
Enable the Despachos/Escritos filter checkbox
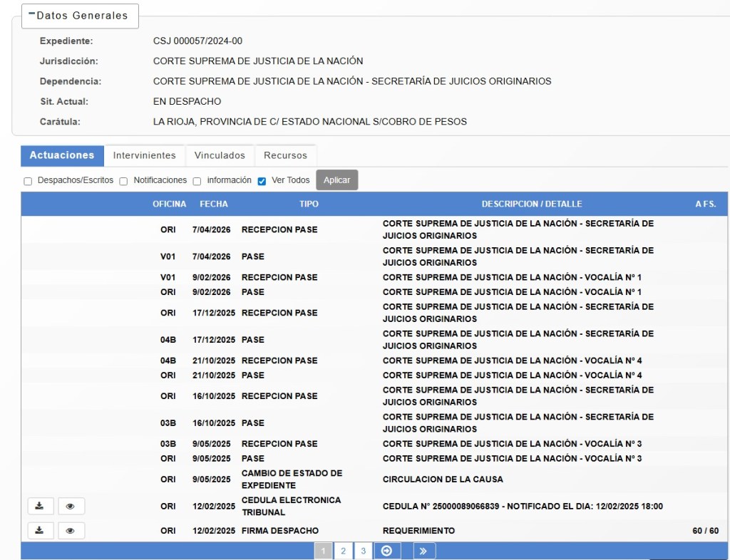click(28, 181)
